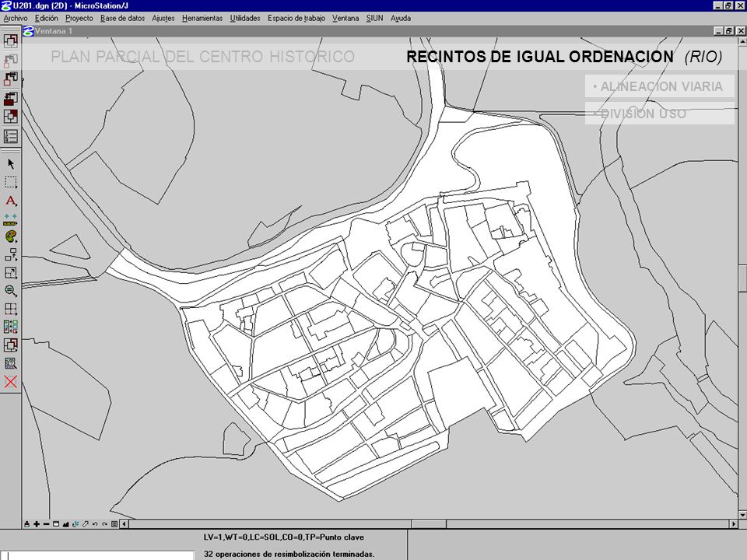Screen dimensions: 747x560
Task: Open the SIUN menu
Action: 374,18
